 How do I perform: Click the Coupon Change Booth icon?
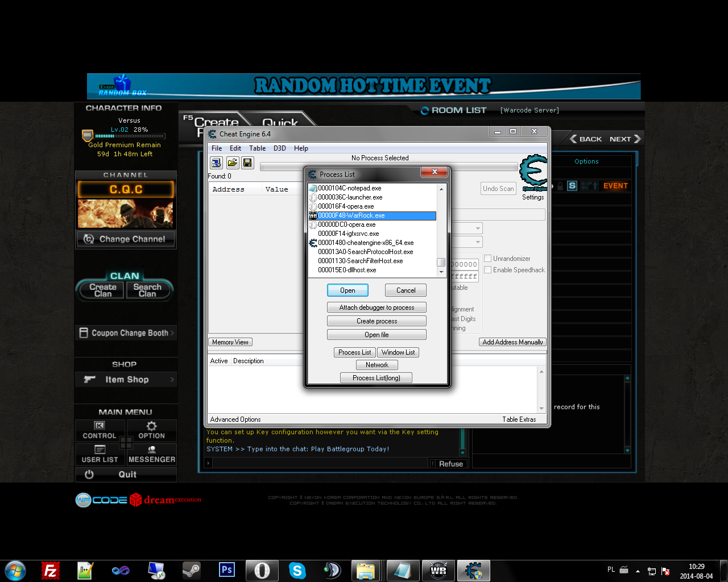(x=84, y=332)
